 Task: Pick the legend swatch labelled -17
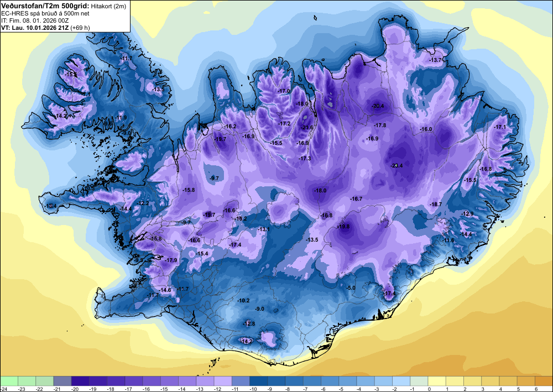134,381
